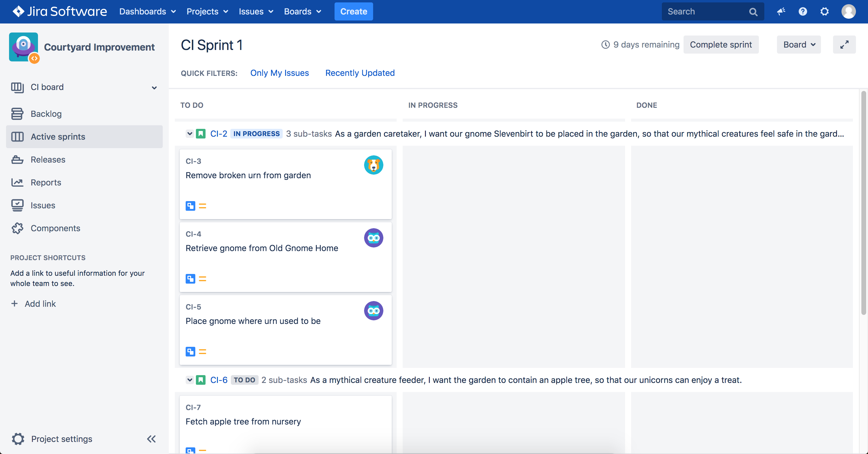
Task: Click the sub-task type icon on CI-3
Action: (x=190, y=206)
